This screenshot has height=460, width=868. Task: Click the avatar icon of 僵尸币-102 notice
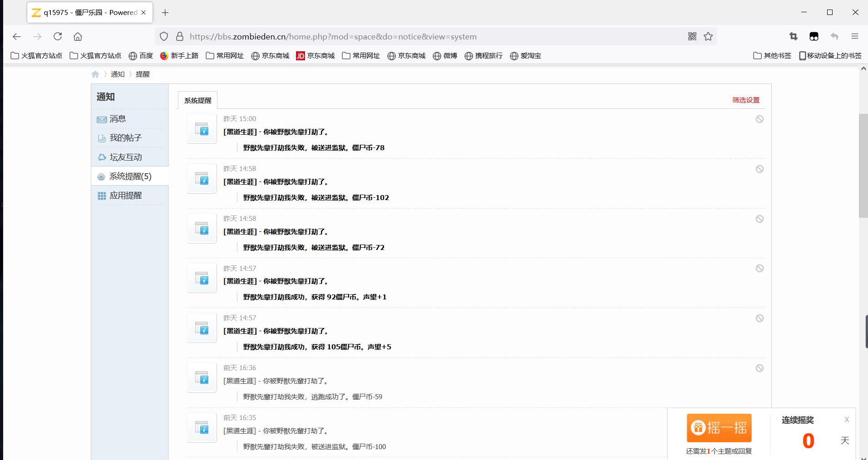pos(202,179)
